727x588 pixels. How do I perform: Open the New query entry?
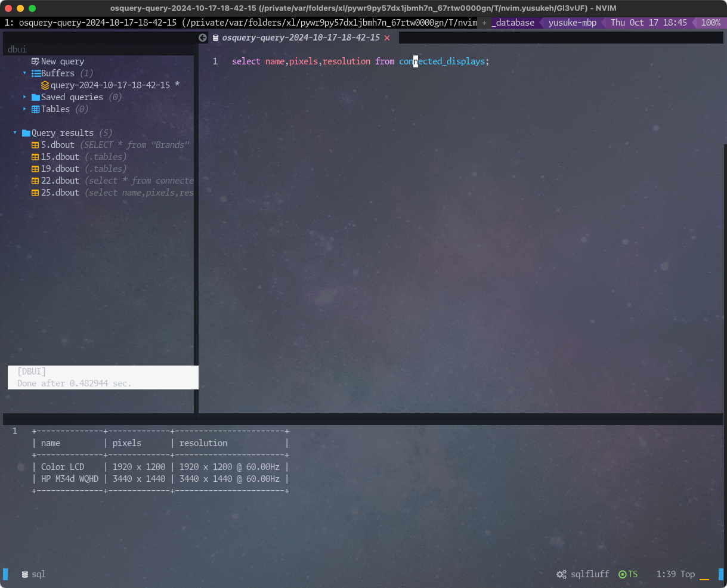pos(63,61)
